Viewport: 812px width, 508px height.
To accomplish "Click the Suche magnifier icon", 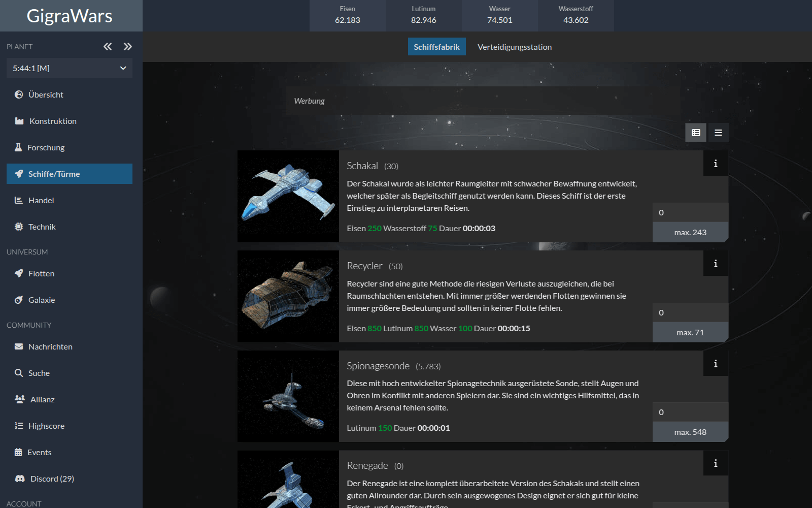I will (19, 373).
